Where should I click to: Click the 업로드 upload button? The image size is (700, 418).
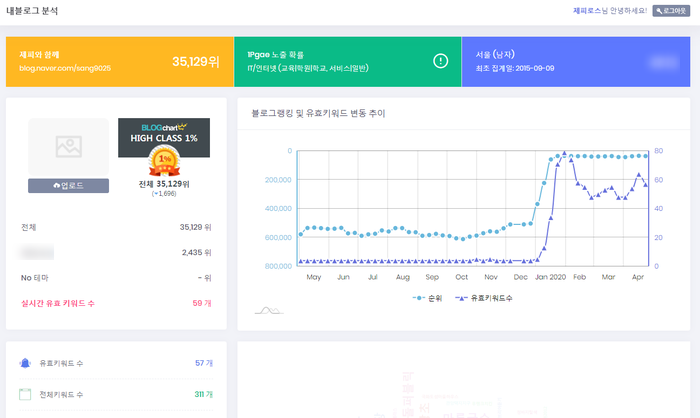pyautogui.click(x=68, y=186)
